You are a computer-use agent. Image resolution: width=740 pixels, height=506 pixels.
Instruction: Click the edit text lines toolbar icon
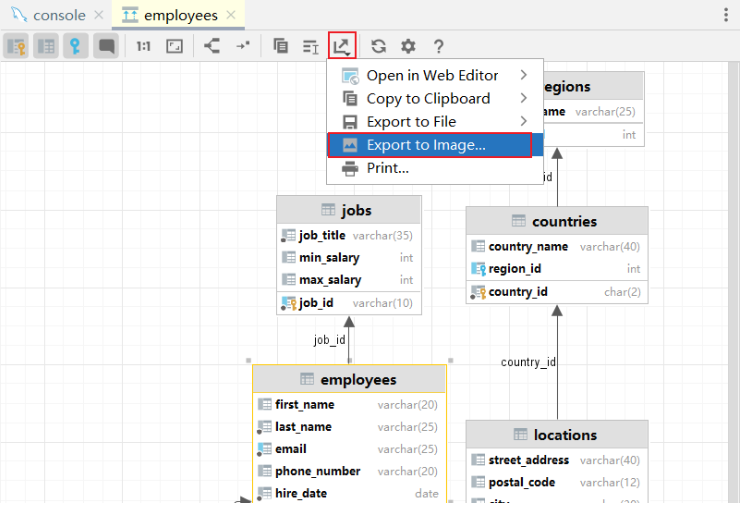[x=311, y=47]
